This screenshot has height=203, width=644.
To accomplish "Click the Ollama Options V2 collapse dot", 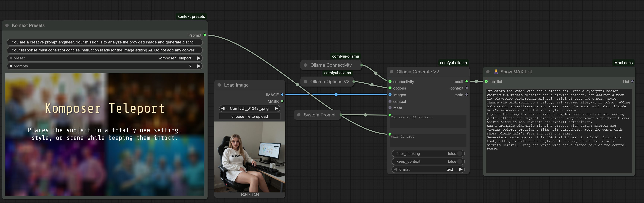I will tap(305, 82).
